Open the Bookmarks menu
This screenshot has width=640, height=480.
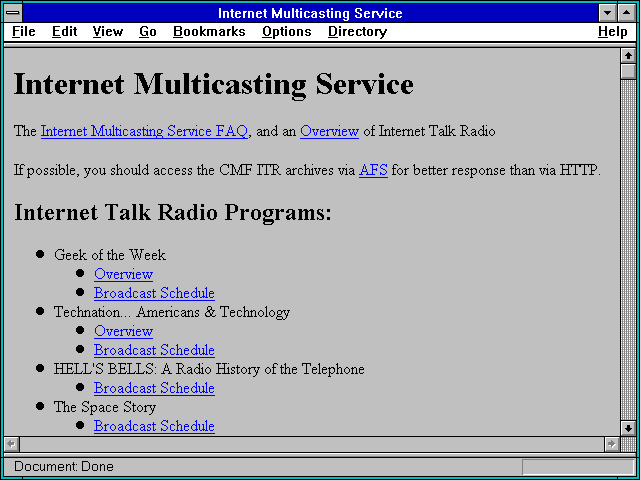click(209, 32)
